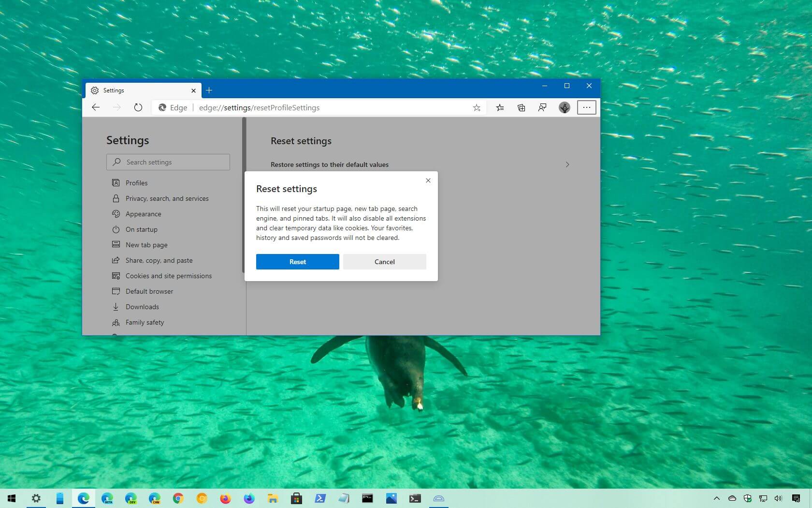Click the Search settings field

click(x=168, y=162)
